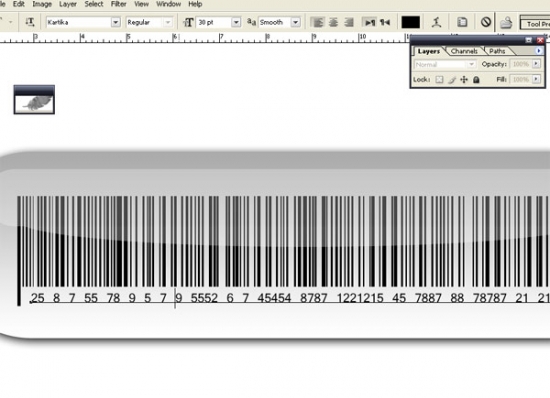
Task: Open the Window menu
Action: tap(168, 4)
